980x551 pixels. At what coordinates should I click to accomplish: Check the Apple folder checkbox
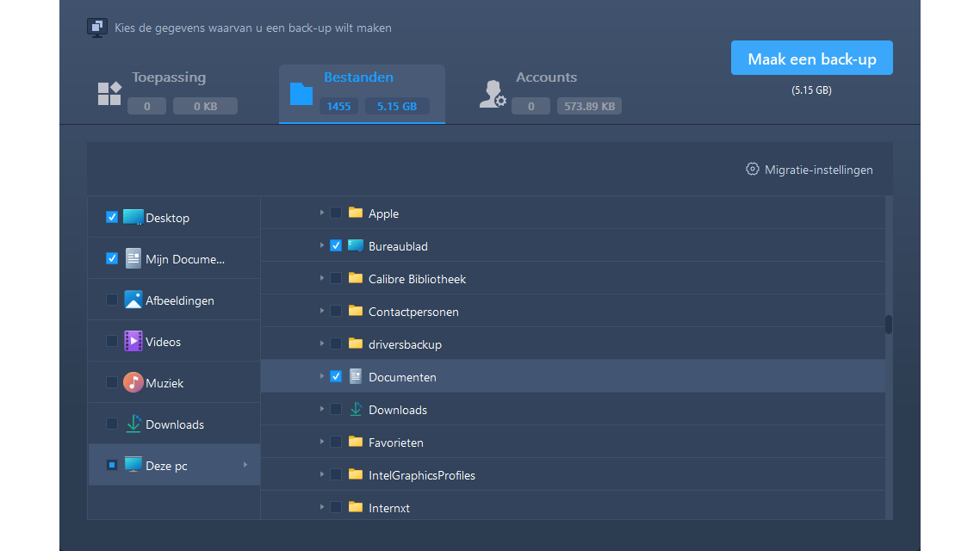click(336, 213)
